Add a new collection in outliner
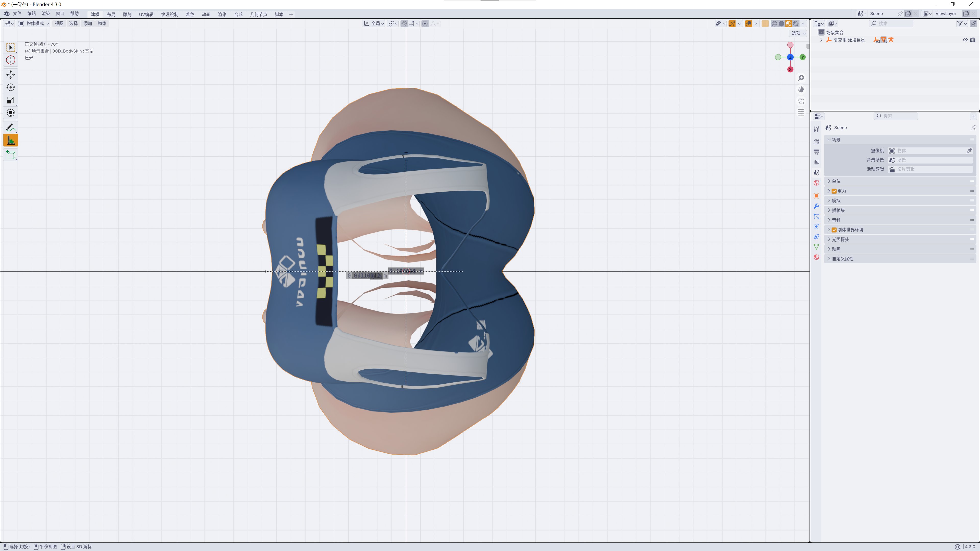 (x=973, y=23)
